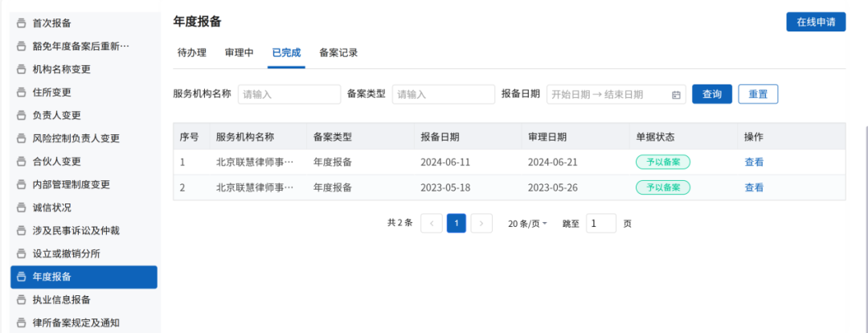Screen dimensions: 868x333
Task: Click 北京联慧律师事… in row 1
Action: (255, 162)
